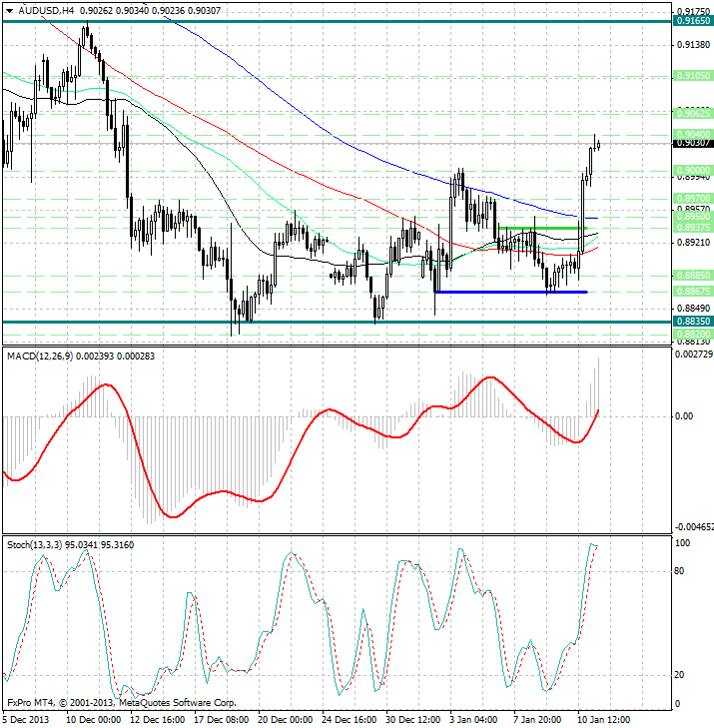
Task: Select the thick green horizontal resistance line
Action: tap(543, 228)
